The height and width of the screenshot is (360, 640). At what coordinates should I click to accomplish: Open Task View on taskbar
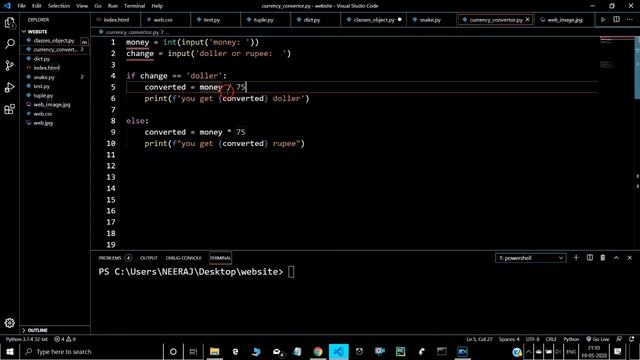[x=193, y=351]
